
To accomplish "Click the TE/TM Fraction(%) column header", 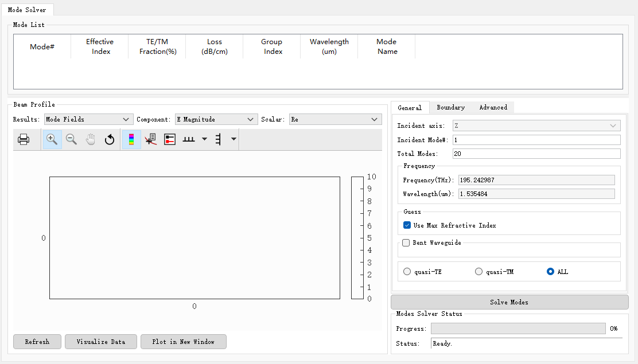I will (157, 47).
